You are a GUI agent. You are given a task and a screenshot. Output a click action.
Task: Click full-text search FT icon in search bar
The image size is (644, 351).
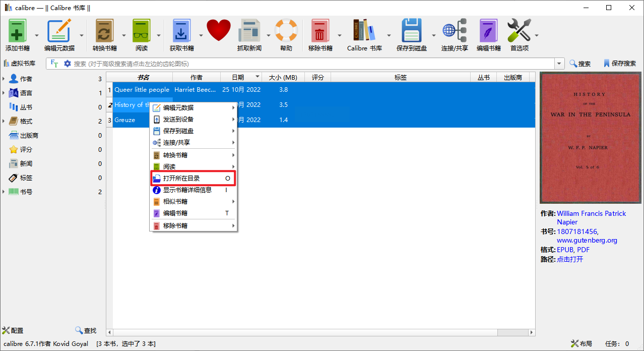pyautogui.click(x=54, y=64)
